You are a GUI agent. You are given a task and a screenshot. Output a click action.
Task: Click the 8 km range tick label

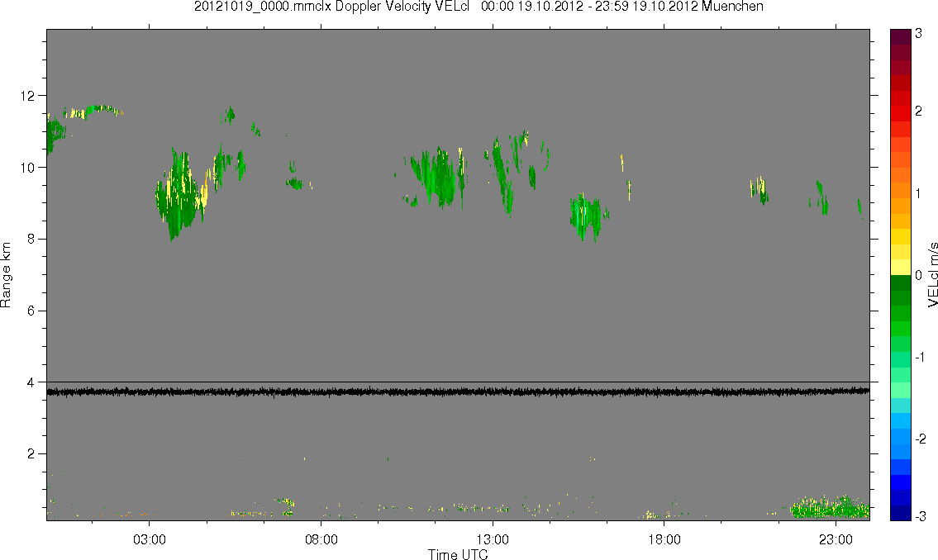[x=31, y=239]
